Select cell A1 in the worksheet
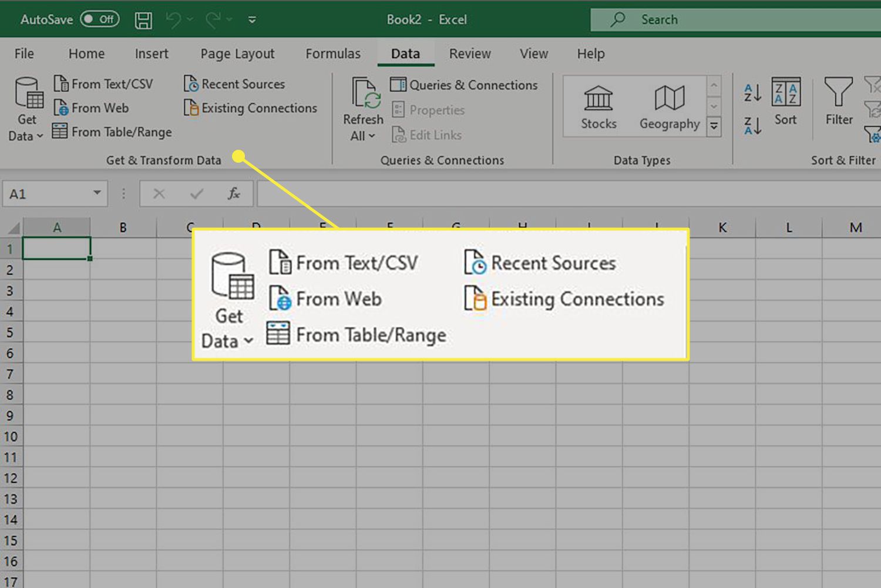The image size is (881, 588). pyautogui.click(x=56, y=248)
